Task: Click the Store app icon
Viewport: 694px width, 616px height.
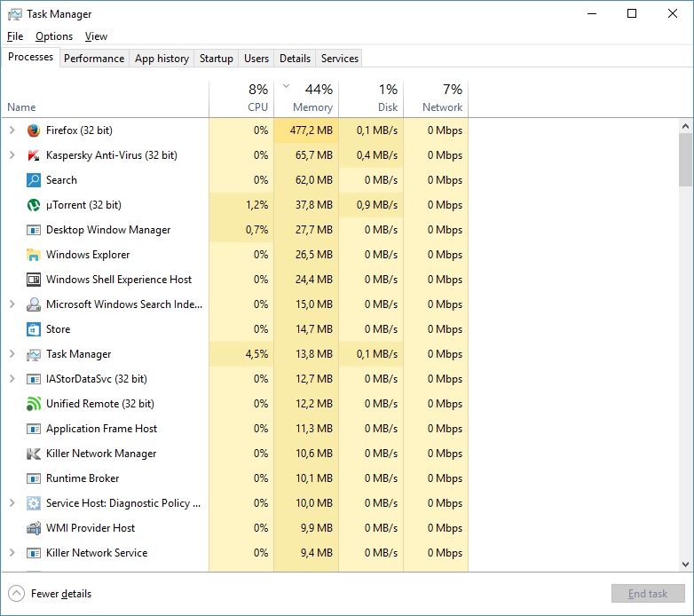Action: click(34, 329)
